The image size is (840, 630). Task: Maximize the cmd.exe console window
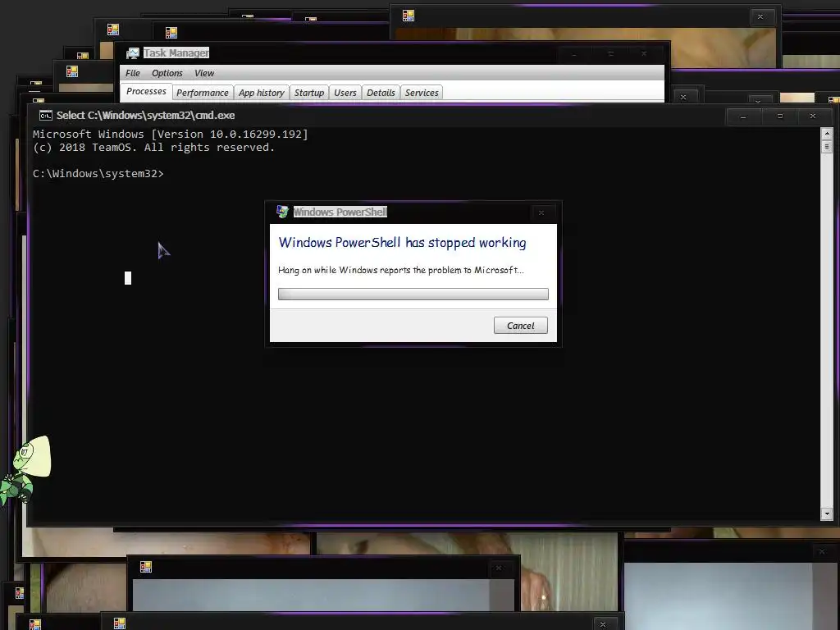click(780, 116)
